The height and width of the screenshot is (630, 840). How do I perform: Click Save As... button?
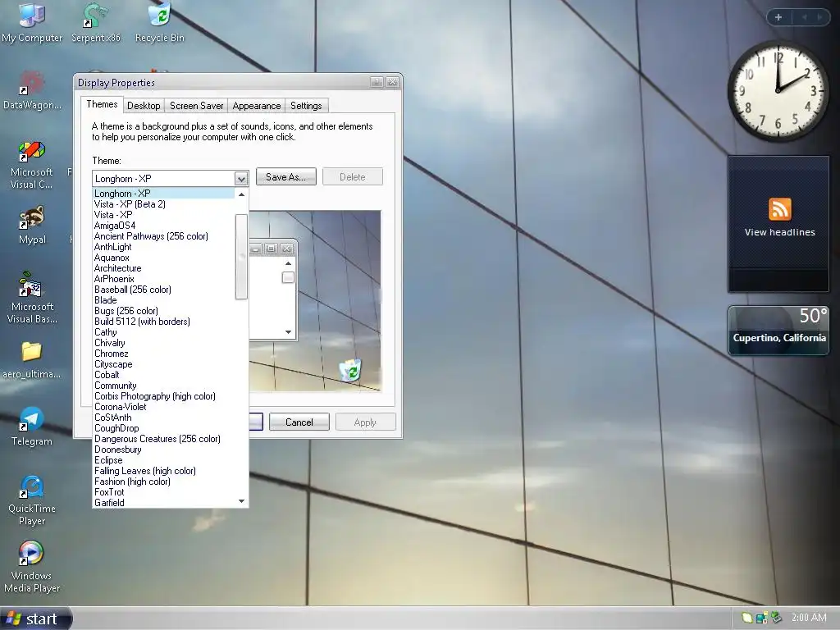286,177
